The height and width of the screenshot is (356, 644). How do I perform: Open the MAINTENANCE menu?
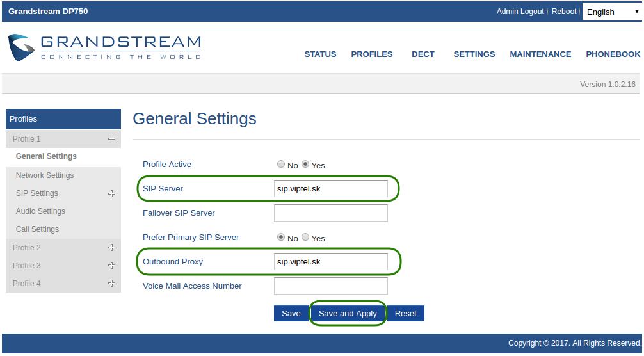point(540,54)
